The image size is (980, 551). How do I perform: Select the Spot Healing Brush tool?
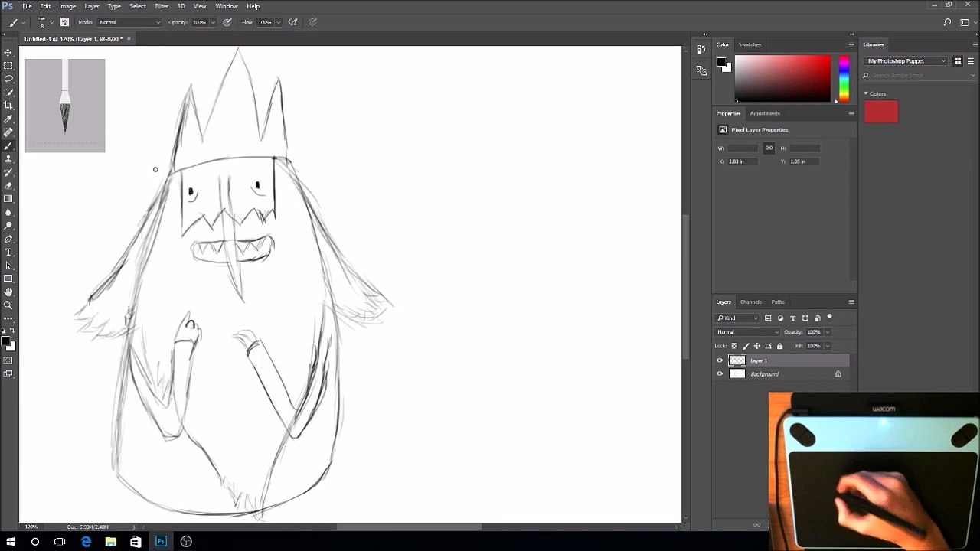point(8,132)
